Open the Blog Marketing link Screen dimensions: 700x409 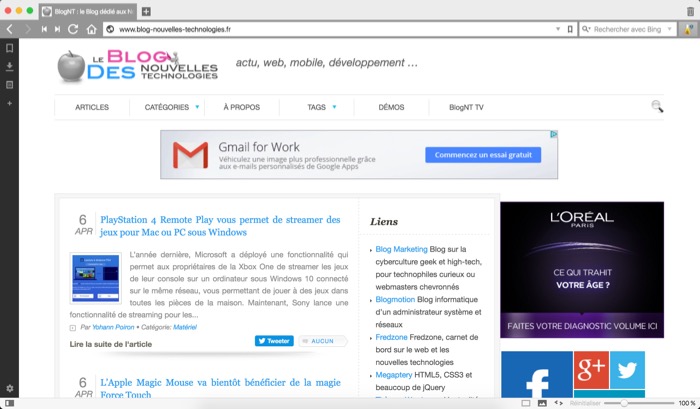click(401, 249)
